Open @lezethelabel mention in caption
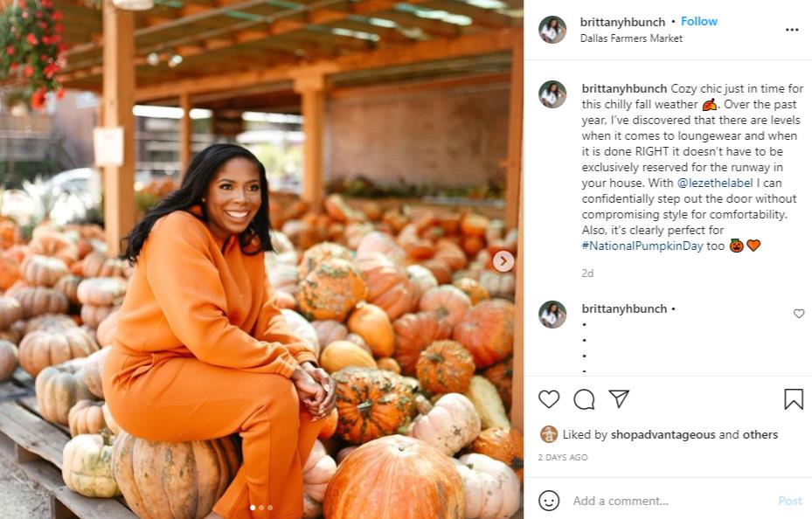 click(715, 183)
